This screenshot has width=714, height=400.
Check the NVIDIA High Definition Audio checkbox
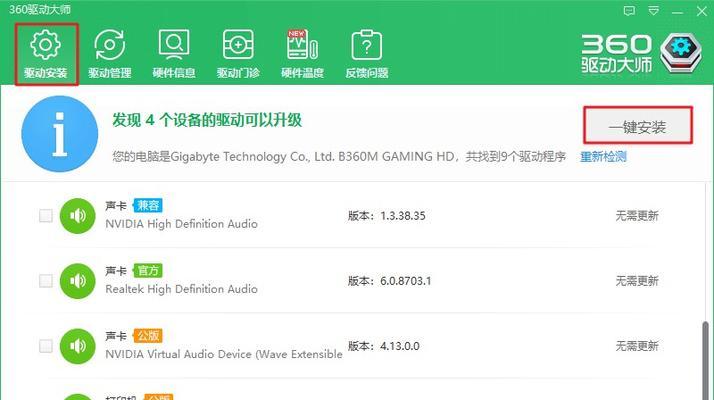[46, 215]
